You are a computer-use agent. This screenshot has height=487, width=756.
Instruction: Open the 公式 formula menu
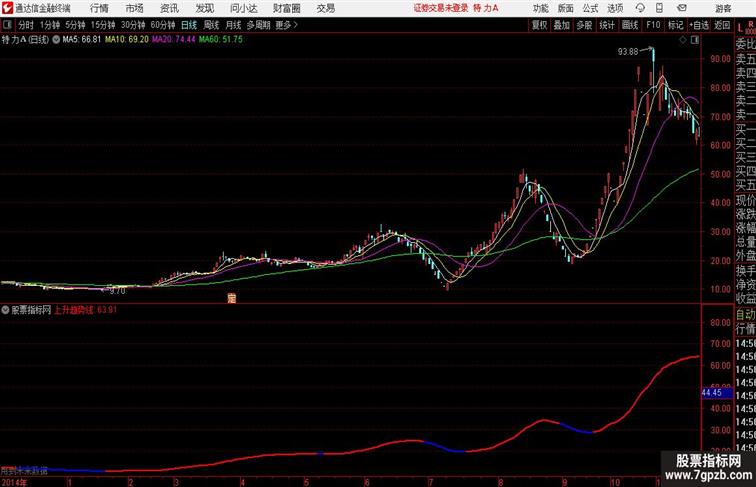click(x=590, y=8)
